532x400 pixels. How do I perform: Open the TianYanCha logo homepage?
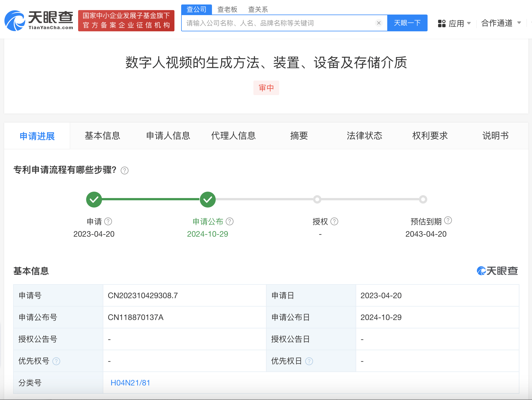point(39,20)
